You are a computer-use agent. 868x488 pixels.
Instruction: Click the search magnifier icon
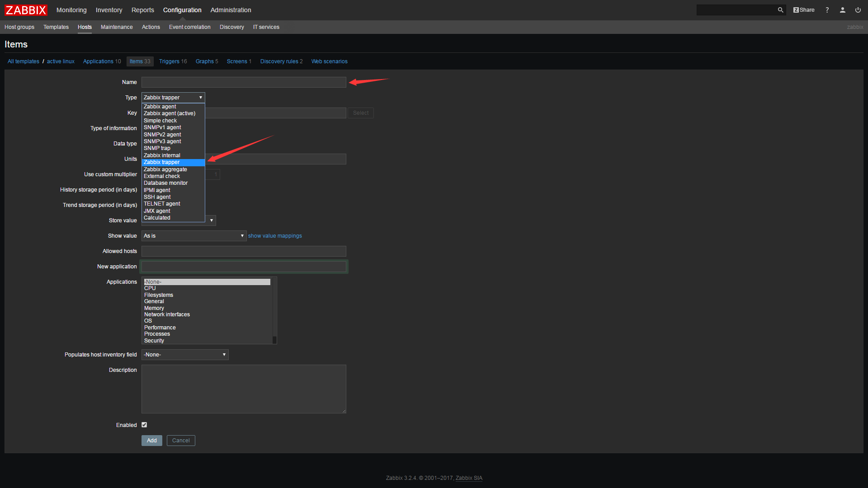tap(780, 10)
